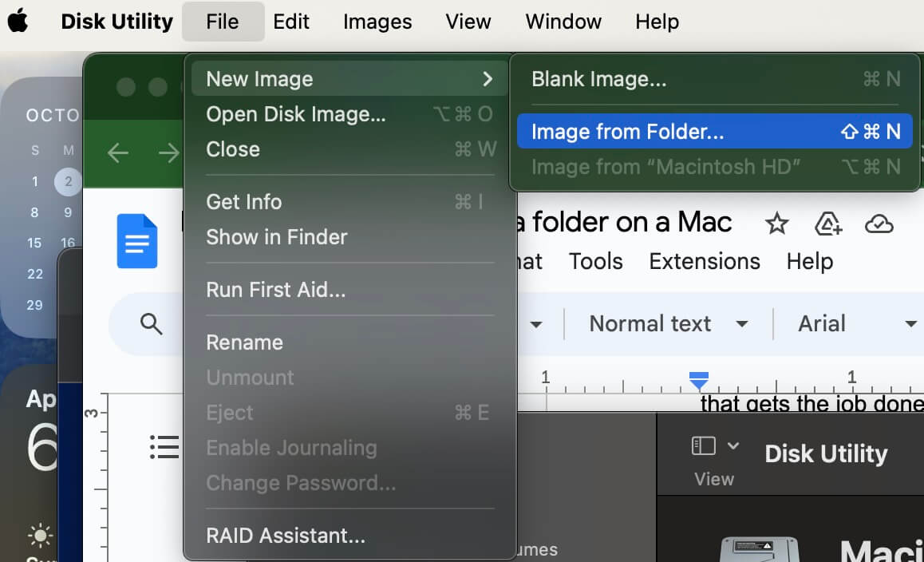
Task: Show the document outline list icon
Action: click(x=164, y=447)
